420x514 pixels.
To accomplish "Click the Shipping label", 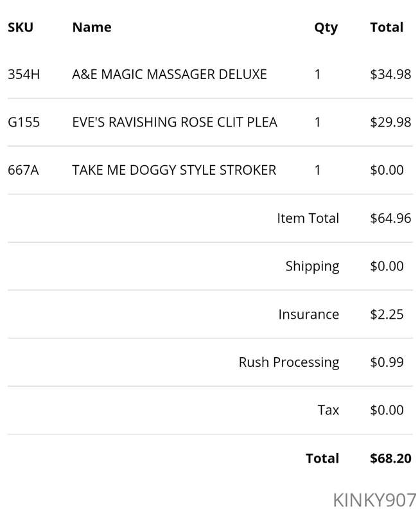I will [x=312, y=267].
